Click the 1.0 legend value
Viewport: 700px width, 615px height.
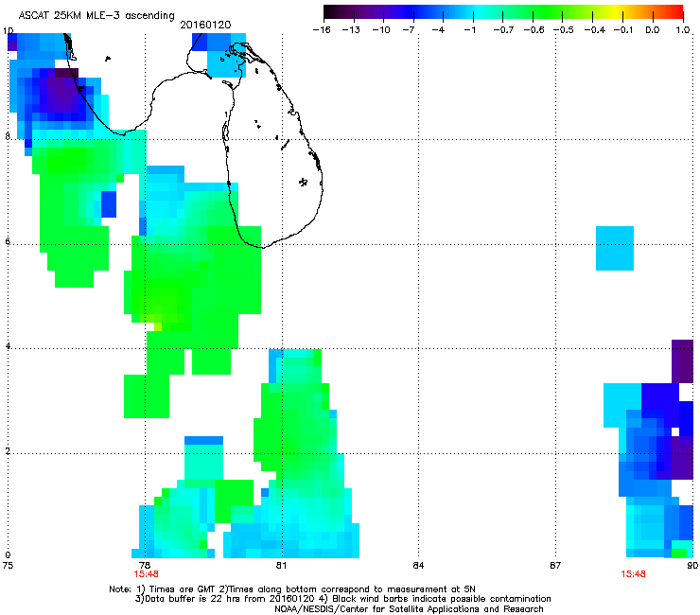683,30
